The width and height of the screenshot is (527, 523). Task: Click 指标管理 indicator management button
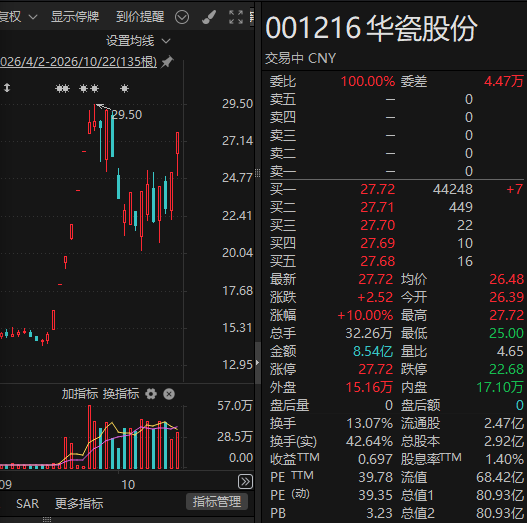click(217, 502)
